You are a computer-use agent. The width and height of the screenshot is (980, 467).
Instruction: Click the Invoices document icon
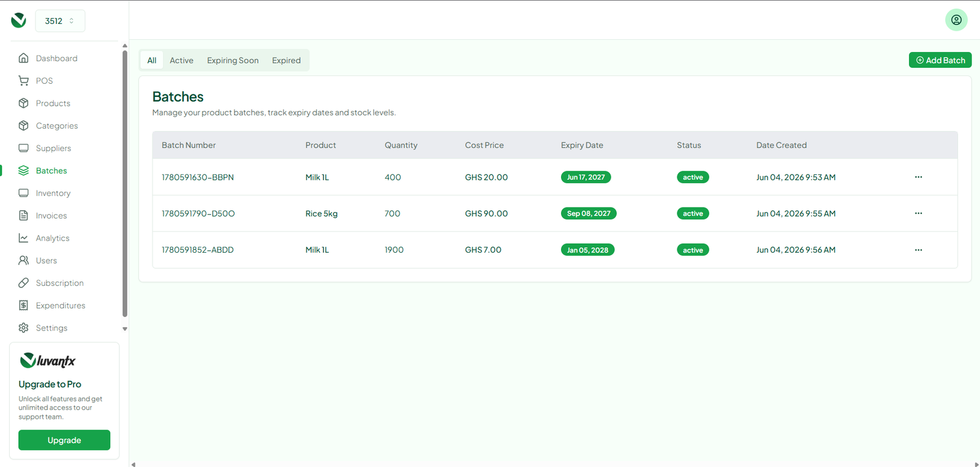point(23,215)
